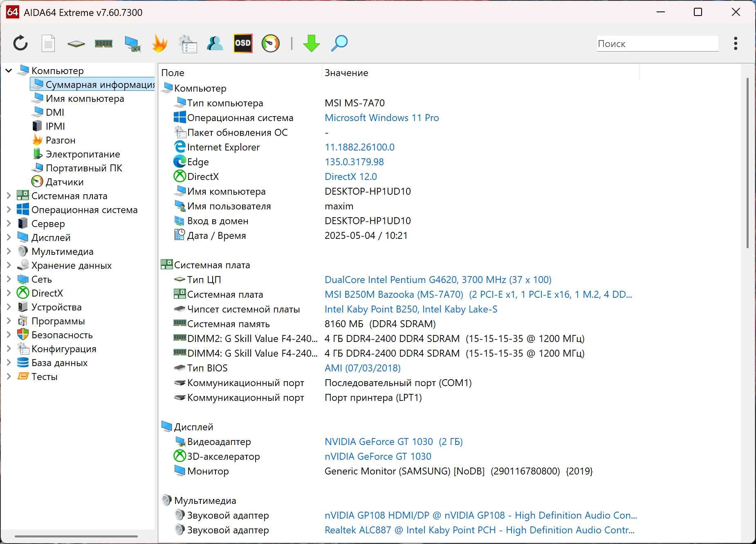
Task: Open the Intel Kaby Point B250 chipset link
Action: [411, 309]
